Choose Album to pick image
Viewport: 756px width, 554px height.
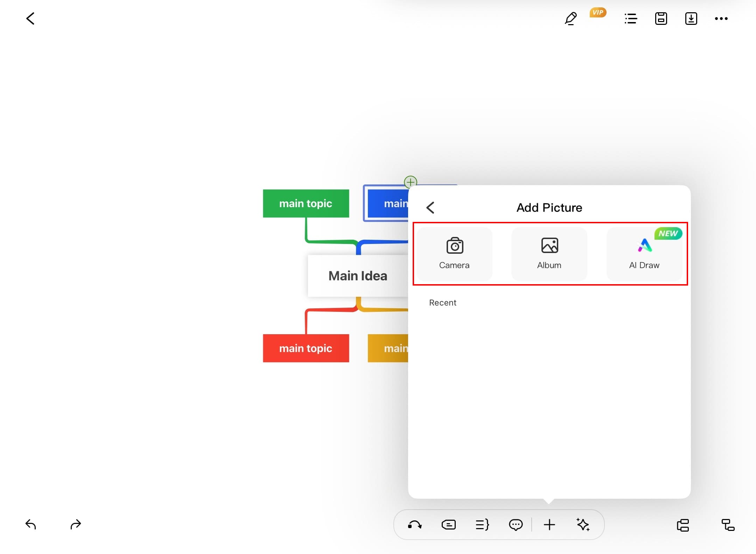point(549,253)
